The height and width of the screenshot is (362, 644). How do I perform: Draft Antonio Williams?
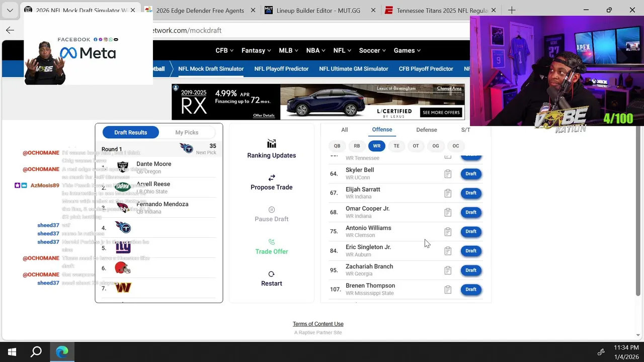pos(471,232)
